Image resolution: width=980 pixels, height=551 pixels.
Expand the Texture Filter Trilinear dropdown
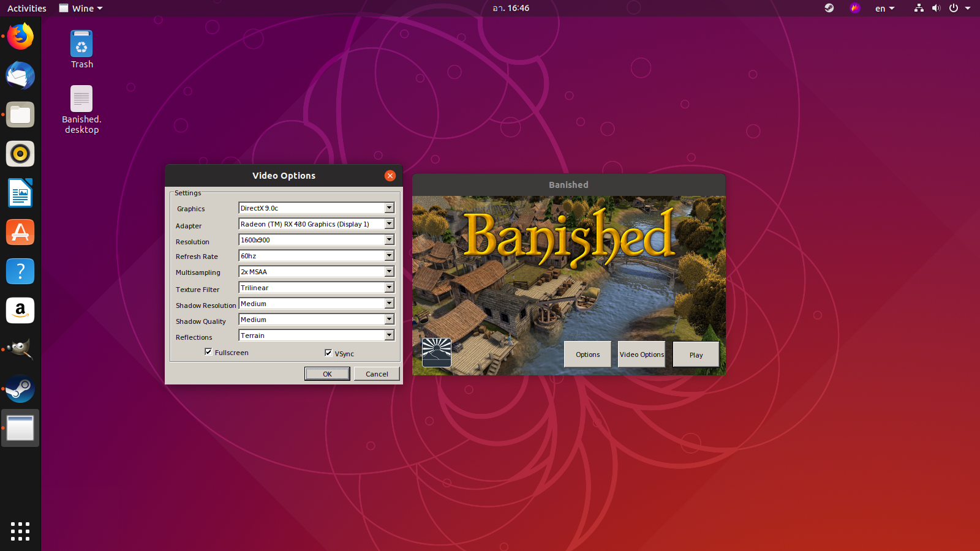[389, 288]
